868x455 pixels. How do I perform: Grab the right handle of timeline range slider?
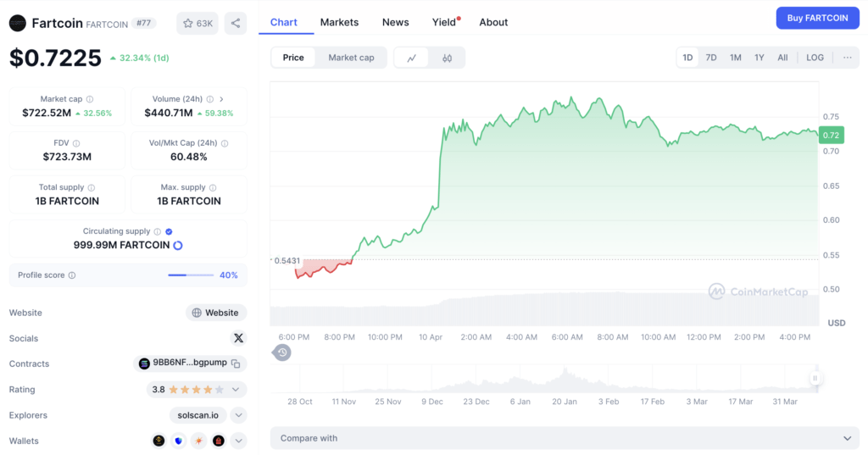click(x=815, y=378)
